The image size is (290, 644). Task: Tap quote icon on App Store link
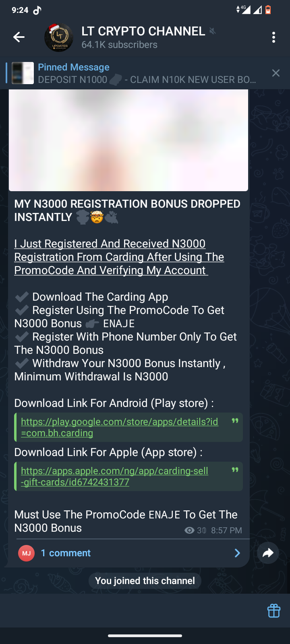[235, 470]
